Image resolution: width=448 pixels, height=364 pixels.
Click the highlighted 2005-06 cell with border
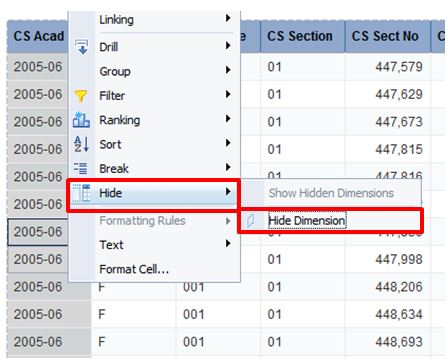38,232
